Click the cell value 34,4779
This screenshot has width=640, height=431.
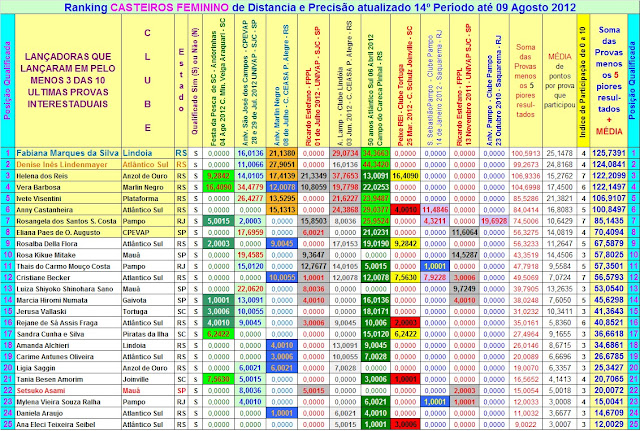coord(250,187)
